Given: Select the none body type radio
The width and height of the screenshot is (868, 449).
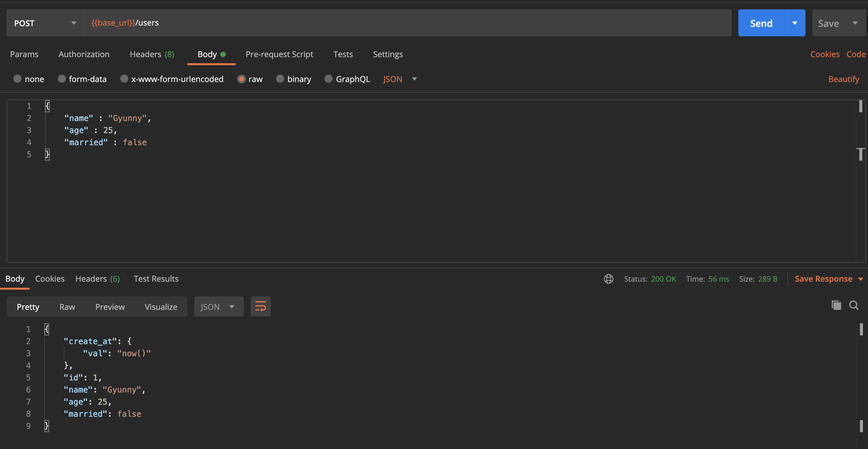Looking at the screenshot, I should (x=17, y=79).
